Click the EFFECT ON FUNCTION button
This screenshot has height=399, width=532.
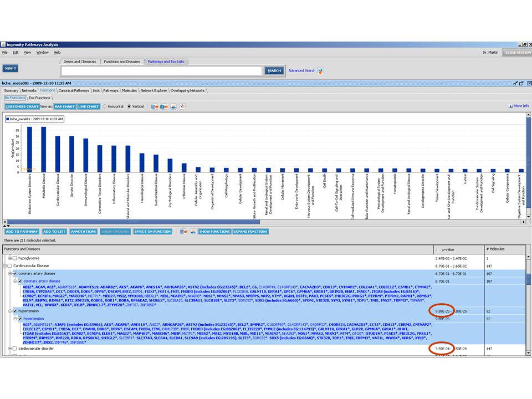tap(153, 232)
